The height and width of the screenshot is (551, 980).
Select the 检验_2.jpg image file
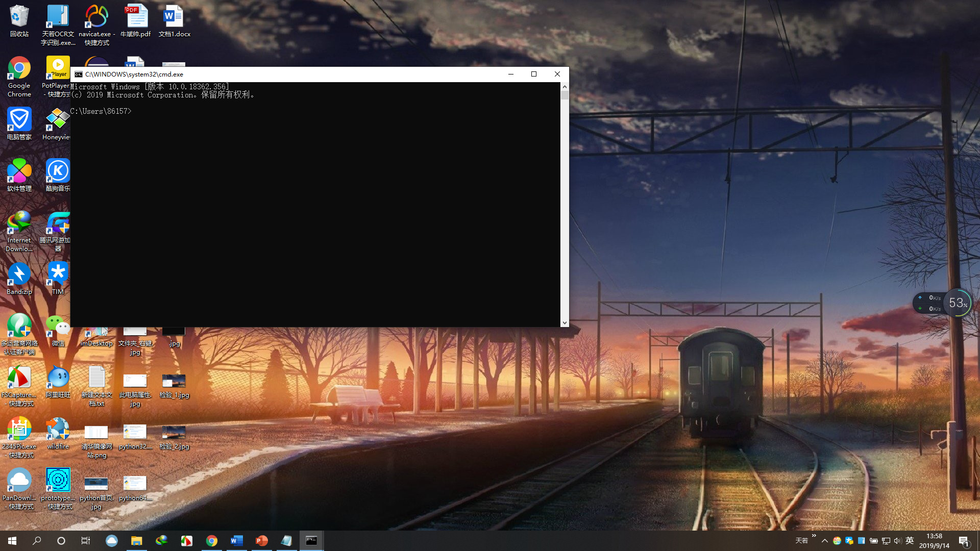coord(174,437)
